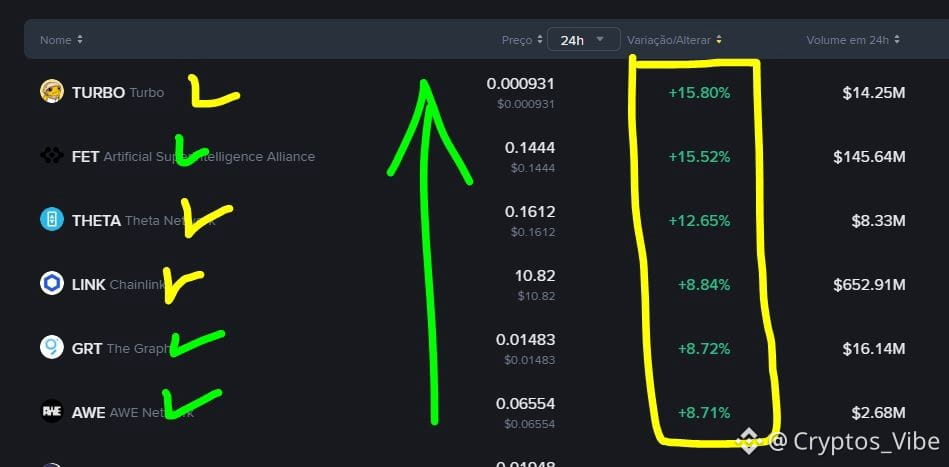Open the TURBO coin logo
The height and width of the screenshot is (467, 949).
52,92
